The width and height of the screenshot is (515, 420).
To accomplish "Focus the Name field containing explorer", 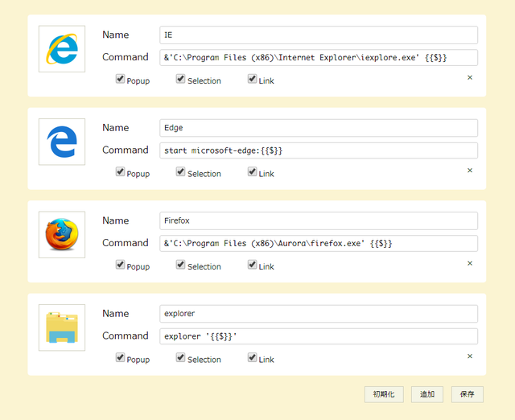I will coord(319,314).
